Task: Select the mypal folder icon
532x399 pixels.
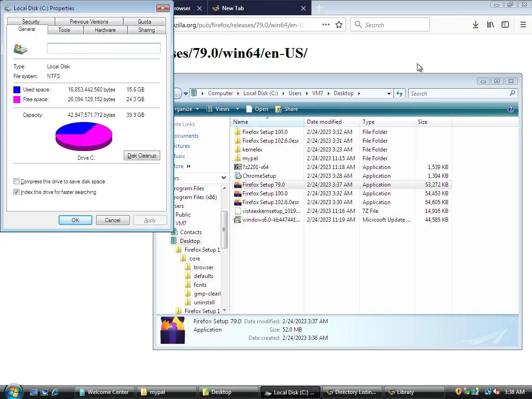Action: click(x=237, y=158)
